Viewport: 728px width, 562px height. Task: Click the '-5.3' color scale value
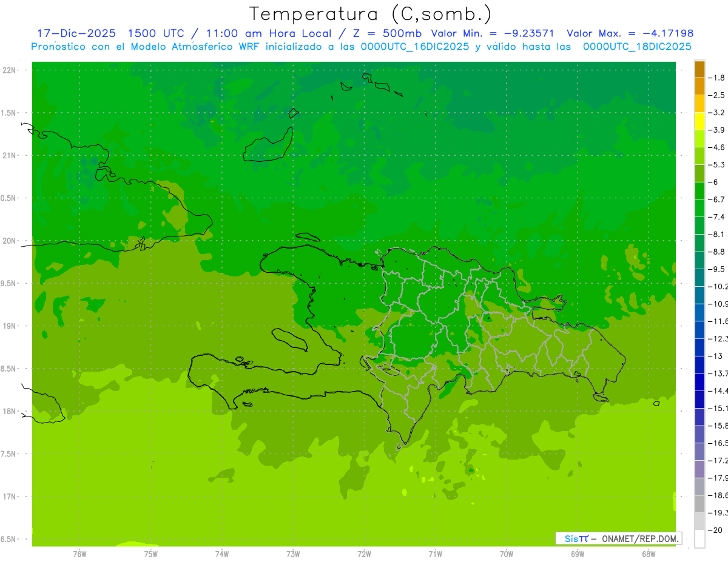717,164
